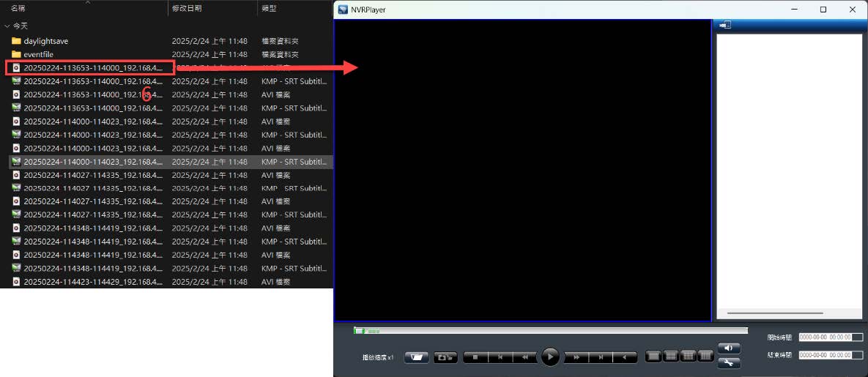Click the camera snapshot icon
Viewport: 868px width, 377px height.
[x=445, y=357]
